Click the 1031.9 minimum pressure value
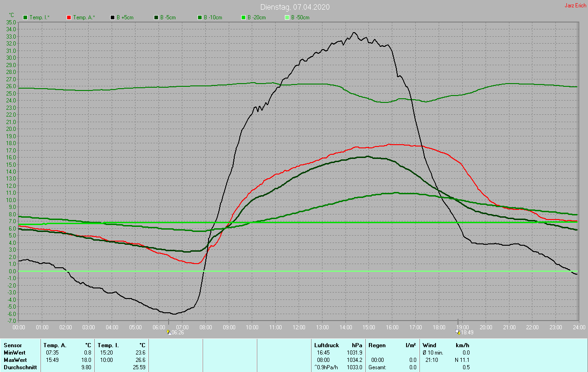588x372 pixels. coord(354,352)
